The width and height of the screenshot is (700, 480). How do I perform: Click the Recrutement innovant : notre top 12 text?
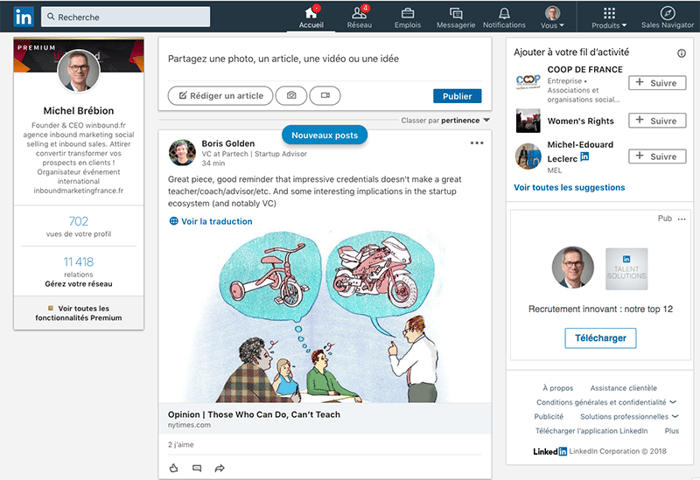(x=600, y=309)
